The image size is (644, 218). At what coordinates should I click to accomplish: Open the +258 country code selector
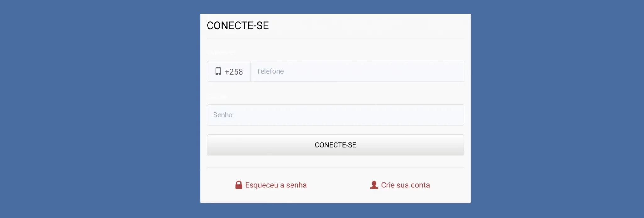(x=229, y=71)
